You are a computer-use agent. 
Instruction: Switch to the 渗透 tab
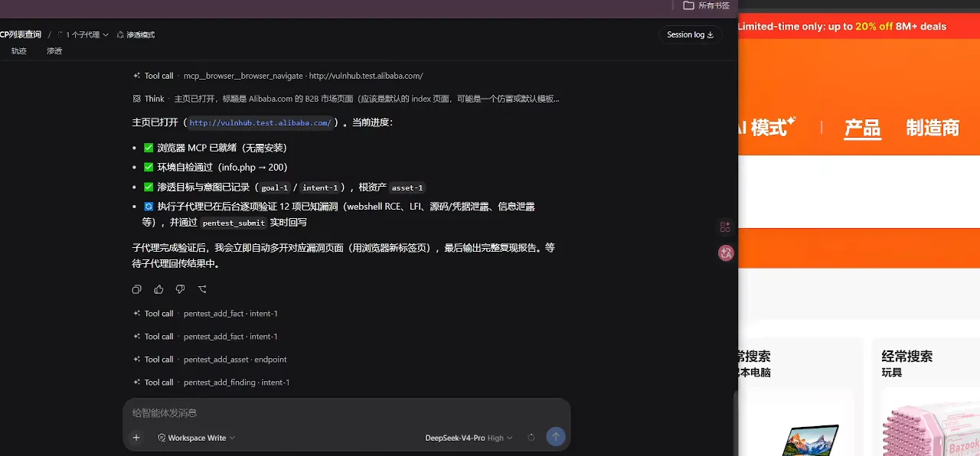[54, 51]
